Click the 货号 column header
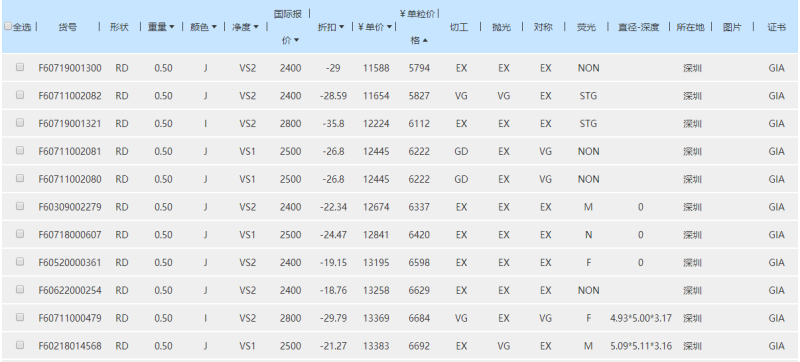800x362 pixels. pyautogui.click(x=68, y=27)
